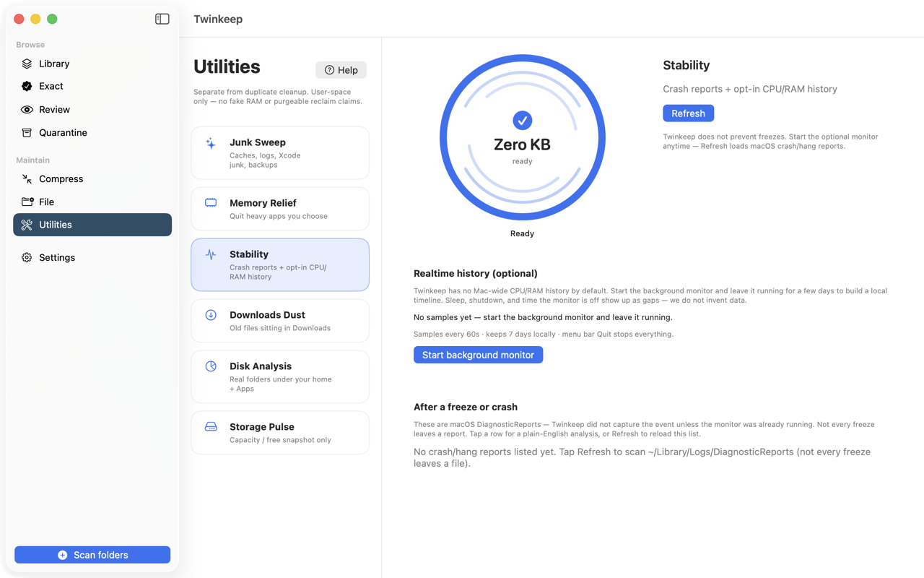Click the "Utilities" page heading
Image resolution: width=924 pixels, height=578 pixels.
coord(227,66)
